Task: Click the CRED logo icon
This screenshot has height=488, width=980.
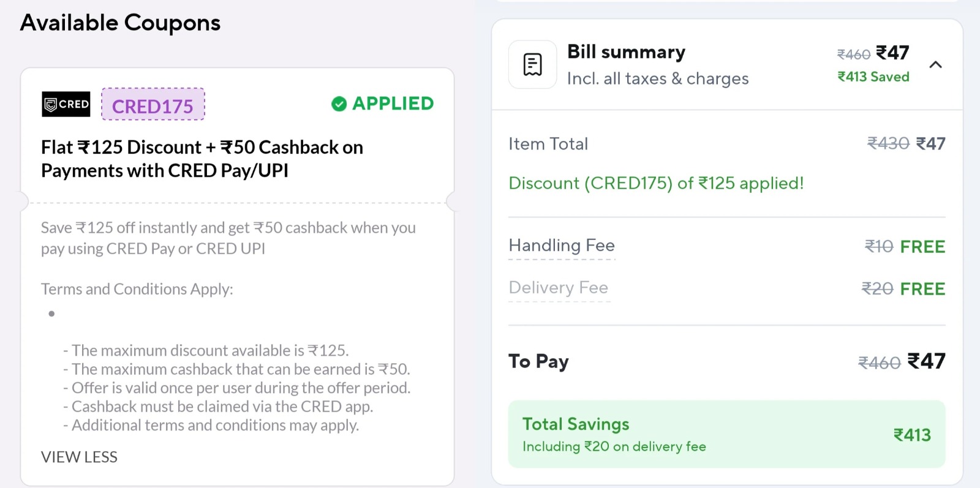Action: 66,104
